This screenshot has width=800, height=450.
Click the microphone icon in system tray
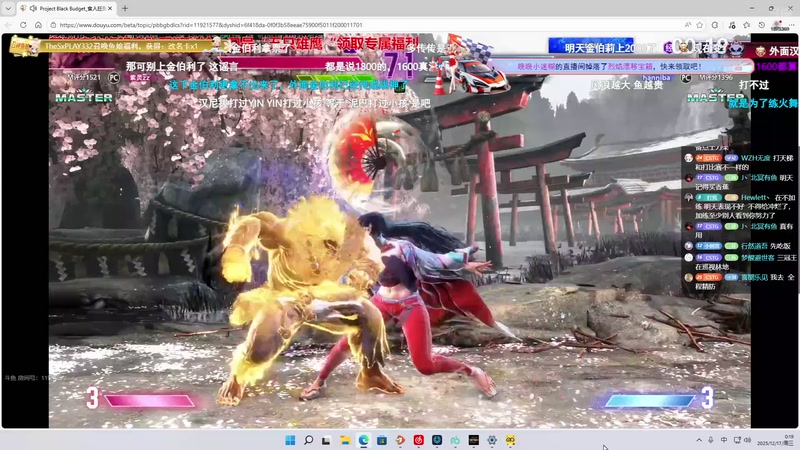tap(711, 440)
